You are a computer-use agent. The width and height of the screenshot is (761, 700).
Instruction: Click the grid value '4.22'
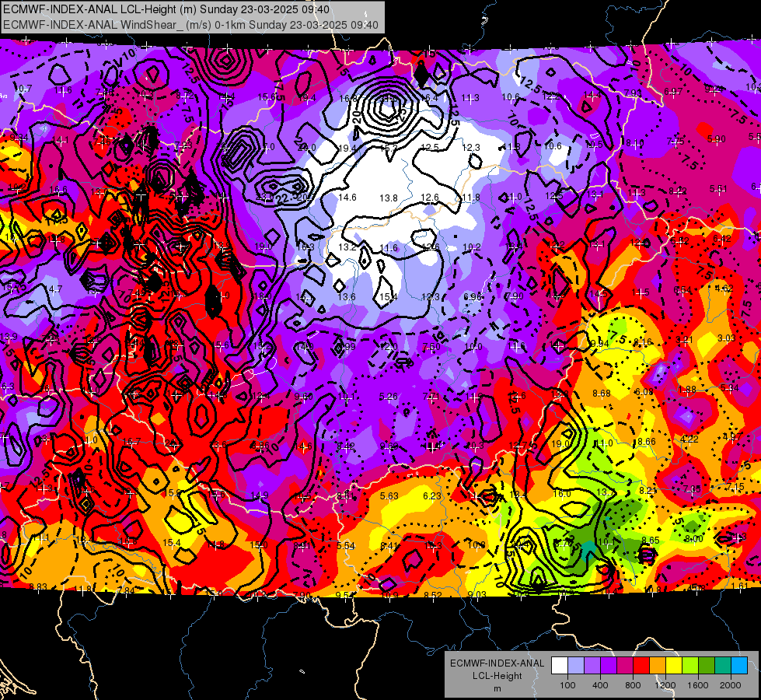pos(689,439)
